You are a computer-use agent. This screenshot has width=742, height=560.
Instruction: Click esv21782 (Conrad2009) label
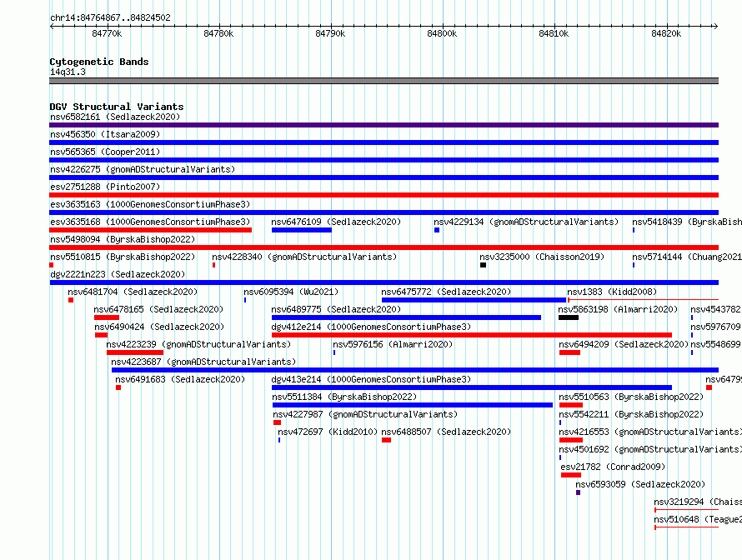click(613, 467)
